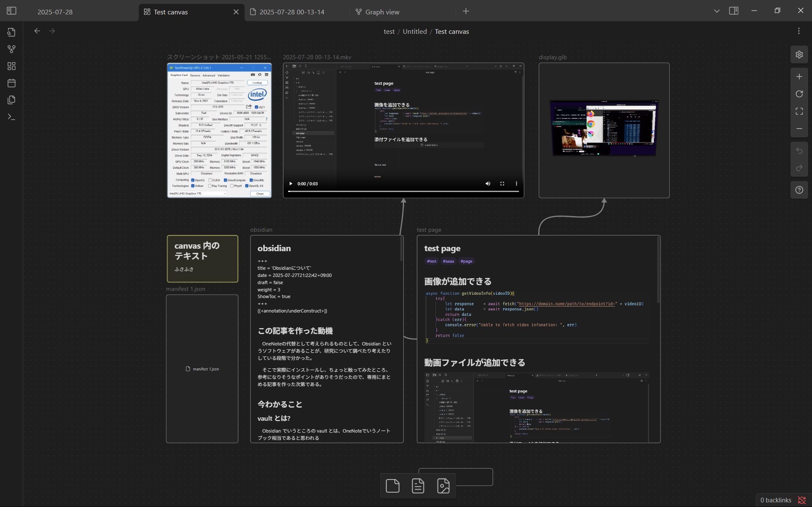Redo canvas action
The width and height of the screenshot is (812, 507).
point(799,168)
